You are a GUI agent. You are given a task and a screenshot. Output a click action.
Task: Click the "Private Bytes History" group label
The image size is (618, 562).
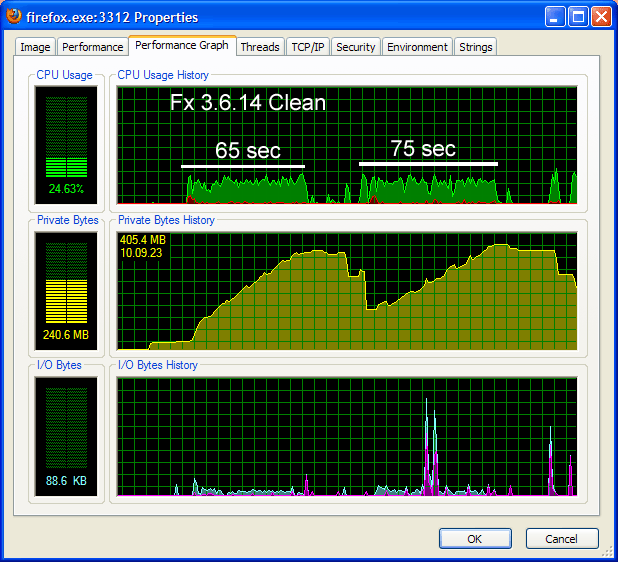(x=166, y=220)
